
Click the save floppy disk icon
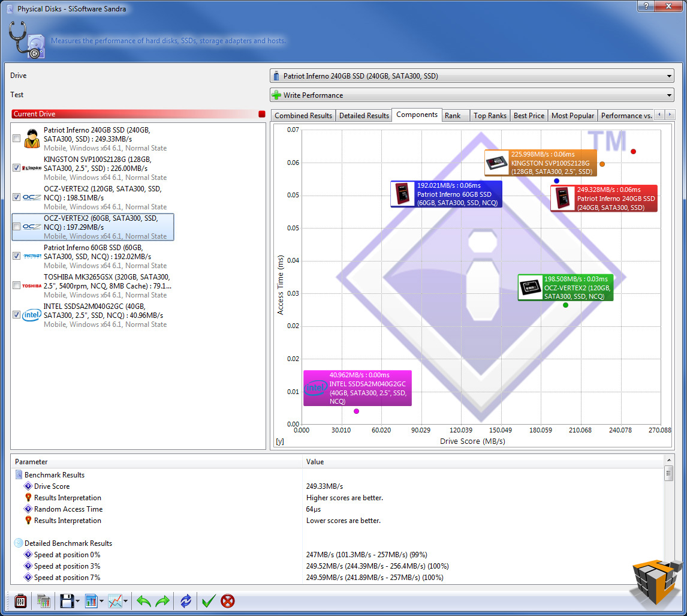point(67,600)
